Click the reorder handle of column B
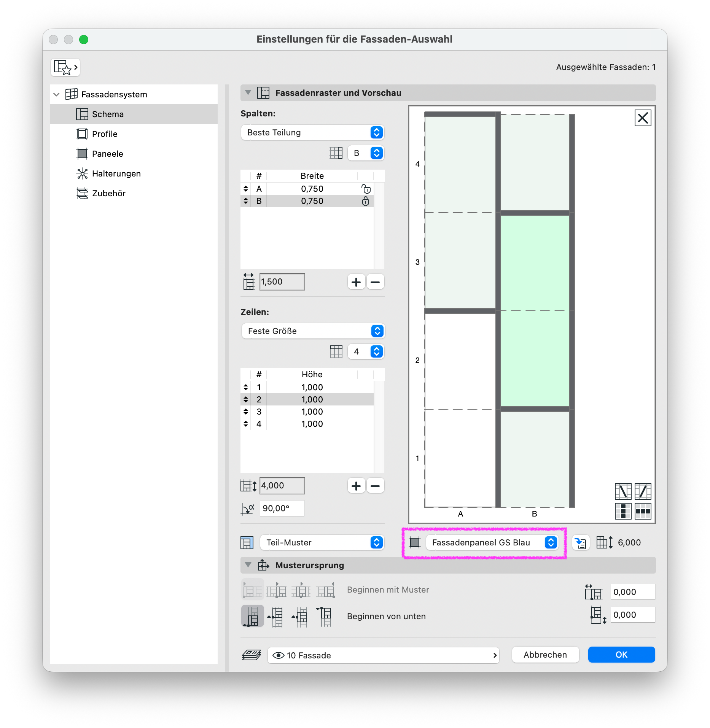 tap(246, 201)
